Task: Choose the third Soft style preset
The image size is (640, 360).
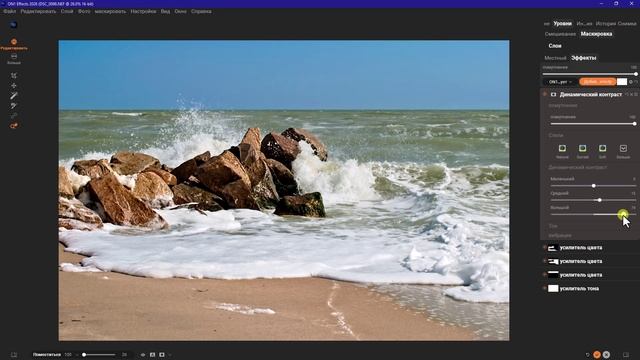Action: [x=602, y=148]
